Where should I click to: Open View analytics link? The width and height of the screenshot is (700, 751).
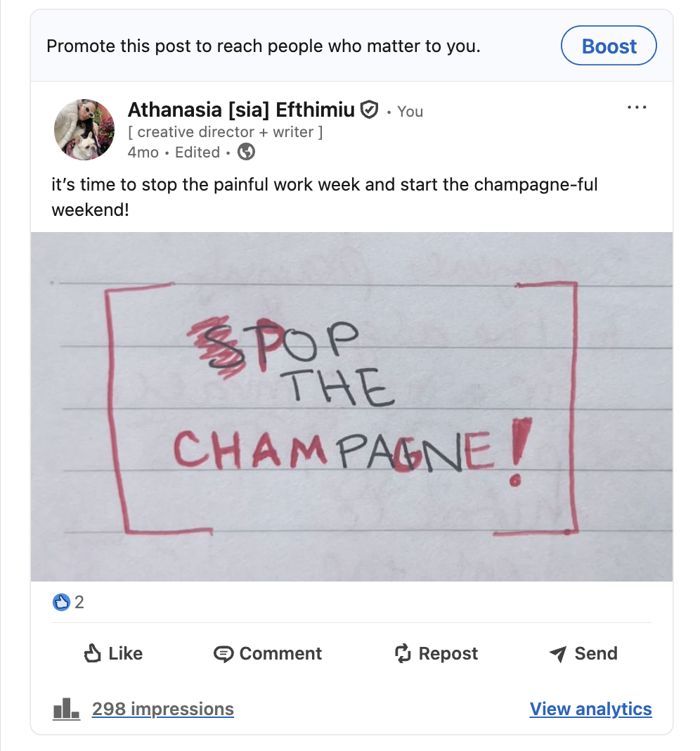[591, 709]
